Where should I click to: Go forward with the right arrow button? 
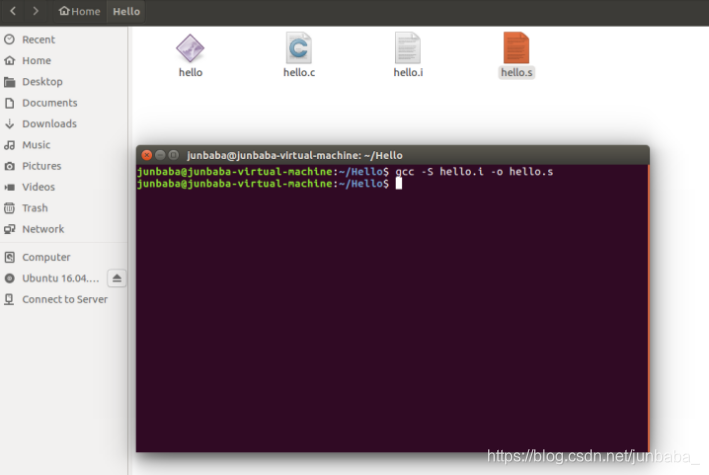pyautogui.click(x=36, y=11)
